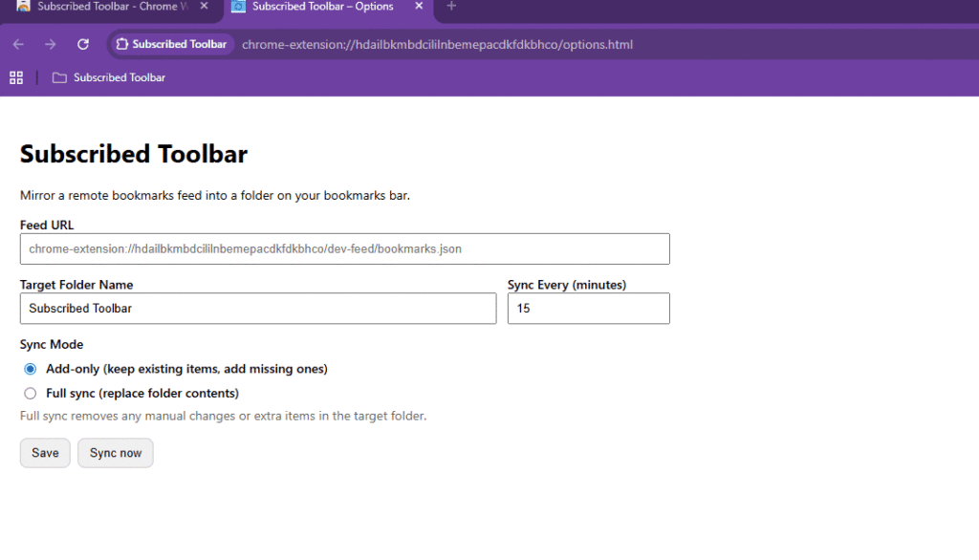Image resolution: width=979 pixels, height=560 pixels.
Task: Switch to Subscribed Toolbar - Chrome Web Store tab
Action: click(105, 7)
